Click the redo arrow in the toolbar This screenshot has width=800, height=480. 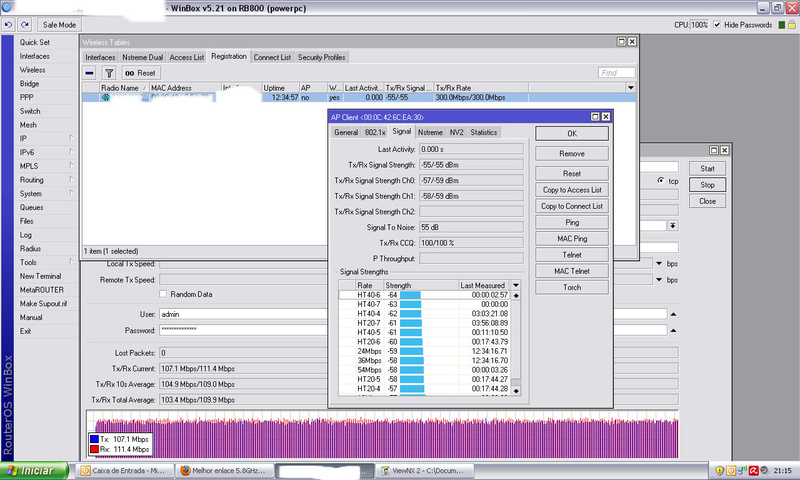click(23, 24)
